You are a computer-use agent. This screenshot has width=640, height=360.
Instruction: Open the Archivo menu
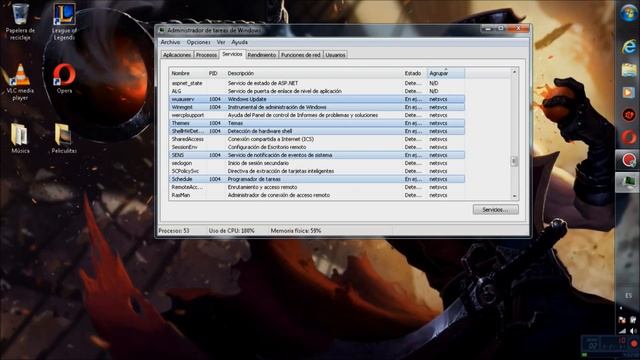point(170,42)
